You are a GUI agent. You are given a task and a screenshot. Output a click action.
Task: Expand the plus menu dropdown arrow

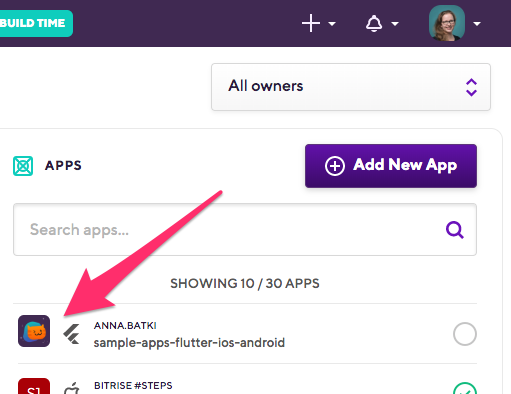click(x=332, y=24)
